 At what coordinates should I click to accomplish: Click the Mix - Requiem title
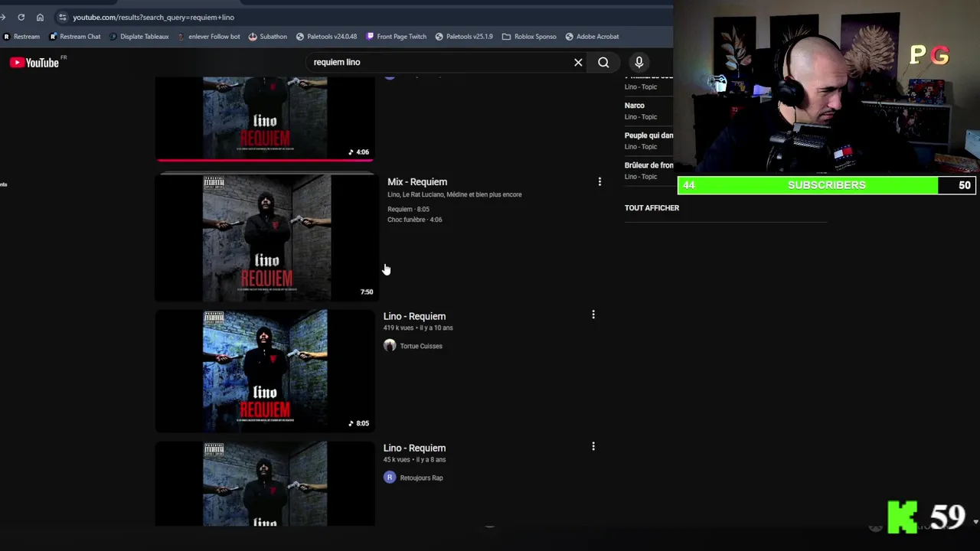417,182
